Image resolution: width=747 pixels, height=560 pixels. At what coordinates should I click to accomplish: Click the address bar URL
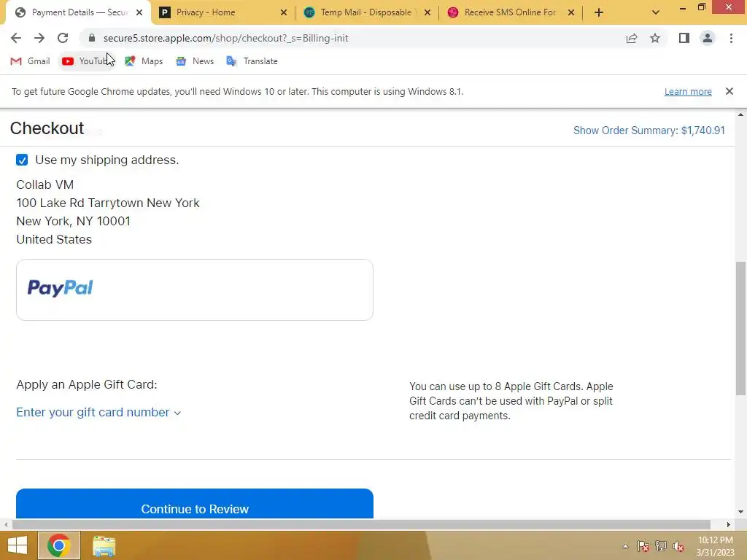(226, 38)
